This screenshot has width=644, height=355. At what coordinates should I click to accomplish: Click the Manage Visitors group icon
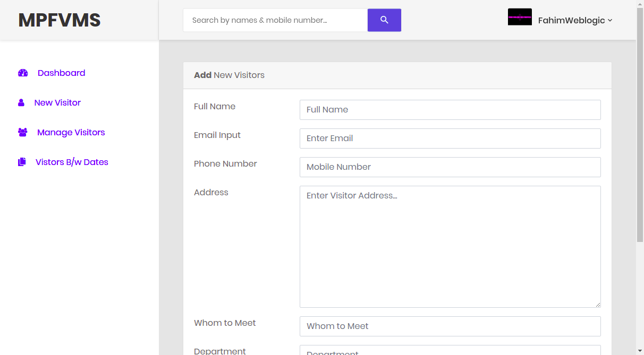pyautogui.click(x=23, y=133)
